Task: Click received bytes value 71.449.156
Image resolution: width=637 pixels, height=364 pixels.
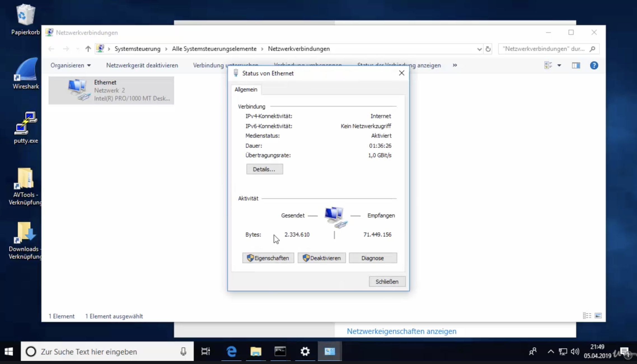Action: tap(377, 235)
